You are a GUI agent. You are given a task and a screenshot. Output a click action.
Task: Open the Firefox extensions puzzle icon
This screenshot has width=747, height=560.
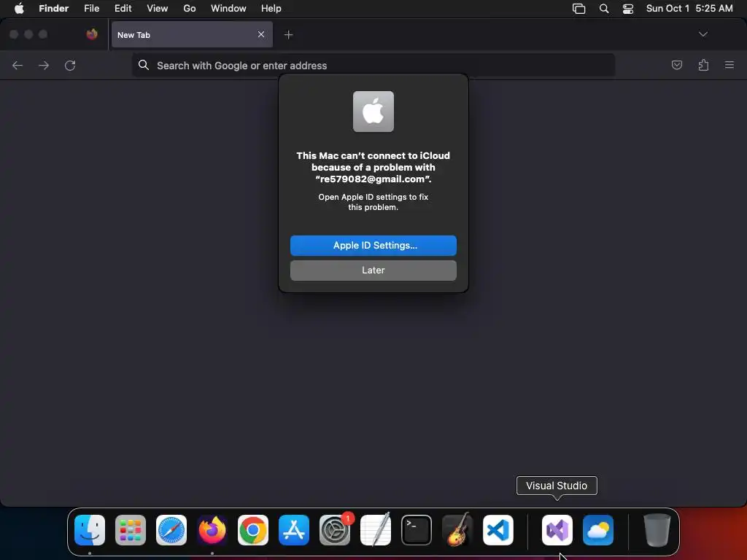pyautogui.click(x=703, y=65)
